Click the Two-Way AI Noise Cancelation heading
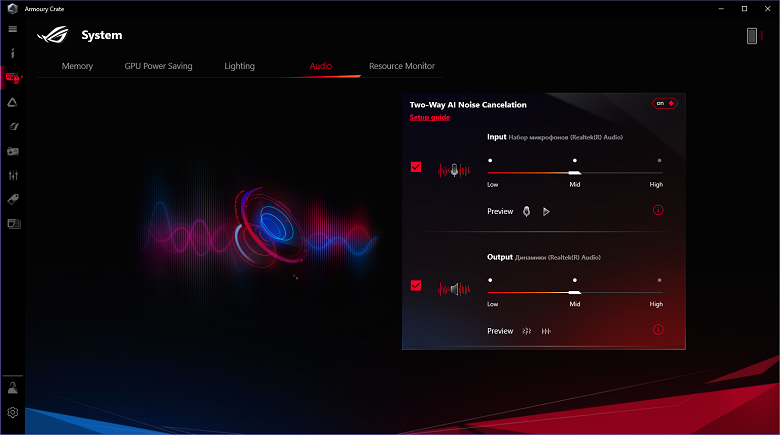 [x=468, y=105]
